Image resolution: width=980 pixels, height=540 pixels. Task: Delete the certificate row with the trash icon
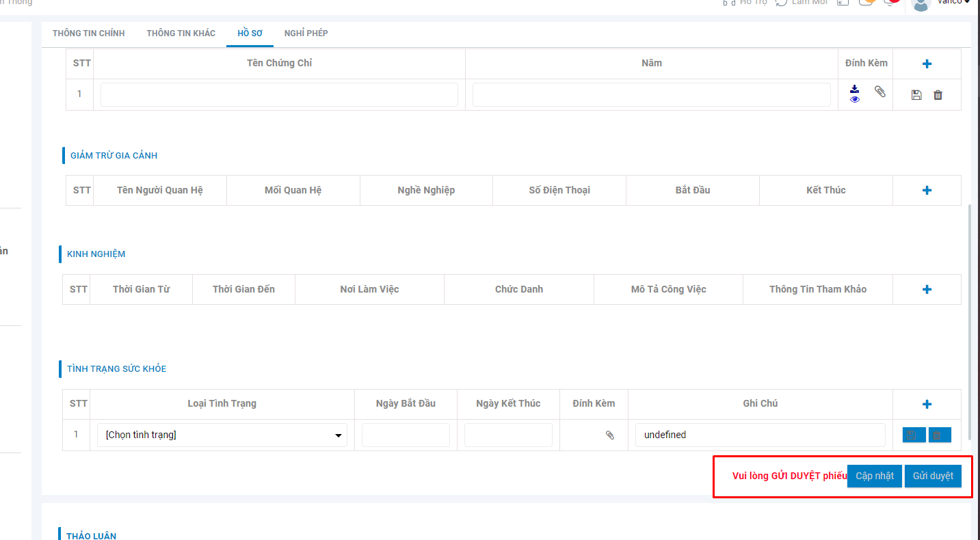click(938, 95)
